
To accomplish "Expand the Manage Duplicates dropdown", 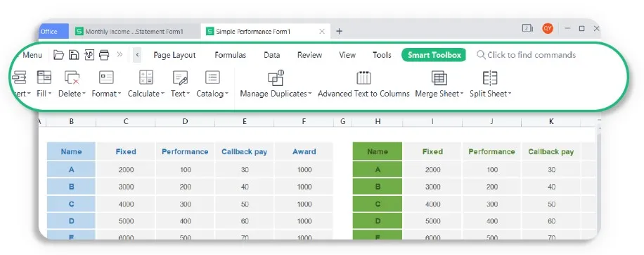I will coord(309,94).
